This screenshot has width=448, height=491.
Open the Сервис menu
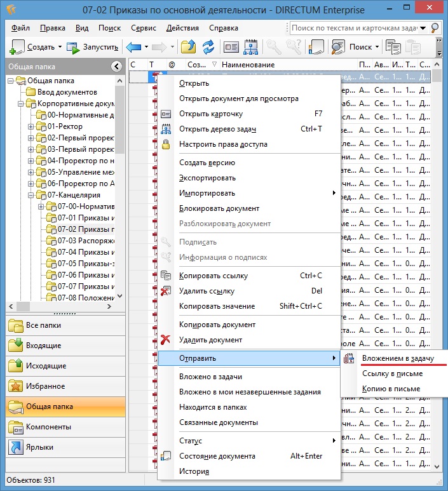tap(144, 28)
